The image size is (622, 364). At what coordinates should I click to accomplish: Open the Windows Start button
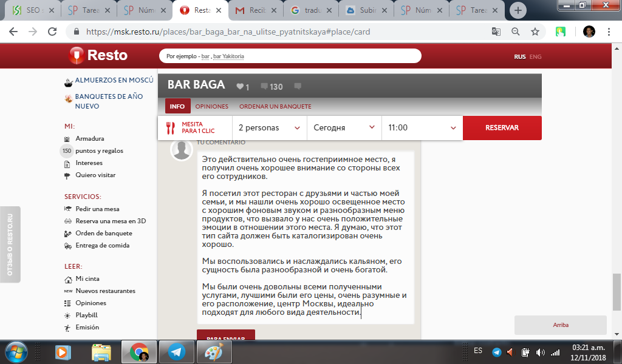point(16,352)
